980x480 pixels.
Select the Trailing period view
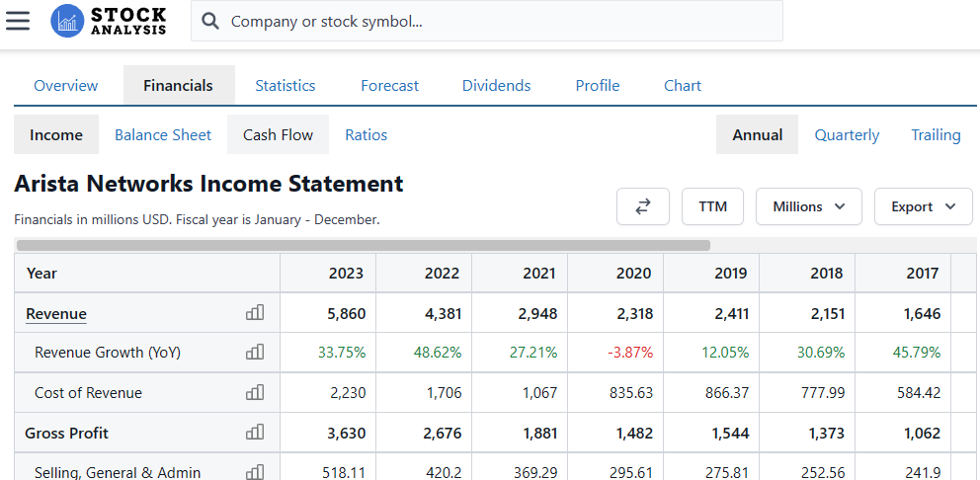(x=936, y=134)
